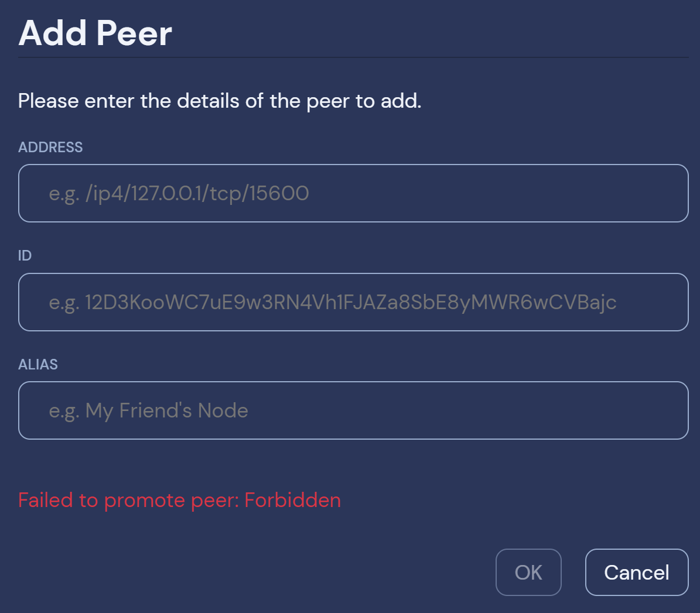This screenshot has width=700, height=613.
Task: Focus the field showing 12D3KooWC7 placeholder
Action: (351, 302)
